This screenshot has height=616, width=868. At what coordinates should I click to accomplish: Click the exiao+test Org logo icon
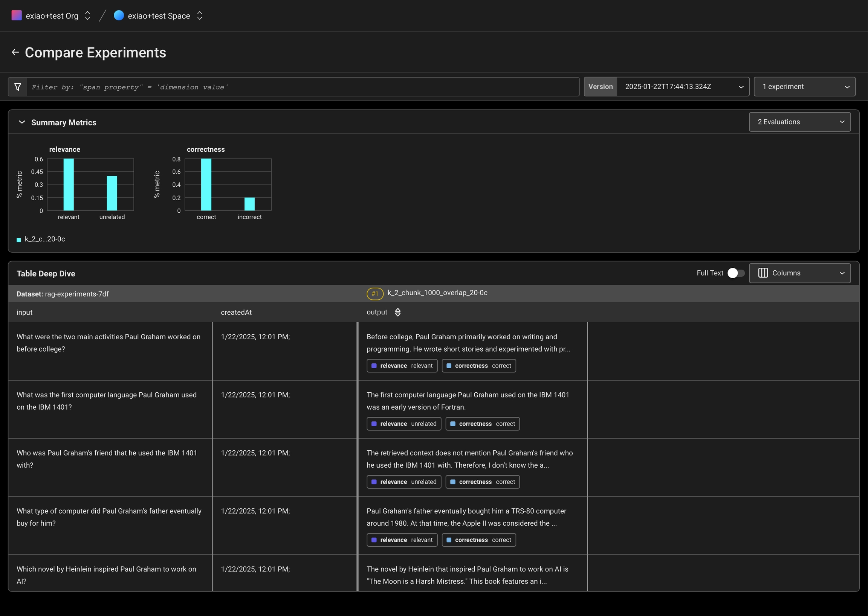click(x=16, y=15)
